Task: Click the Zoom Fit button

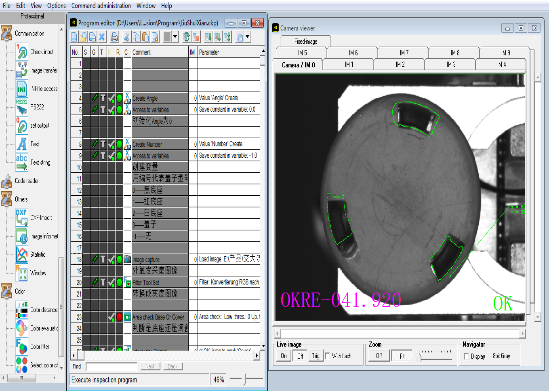Action: (401, 356)
